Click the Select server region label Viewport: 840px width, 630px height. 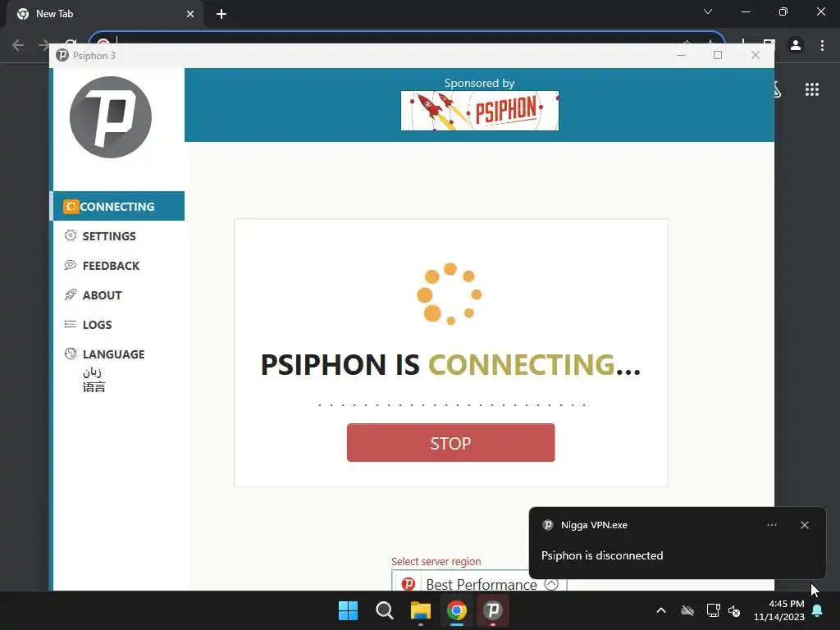[436, 561]
